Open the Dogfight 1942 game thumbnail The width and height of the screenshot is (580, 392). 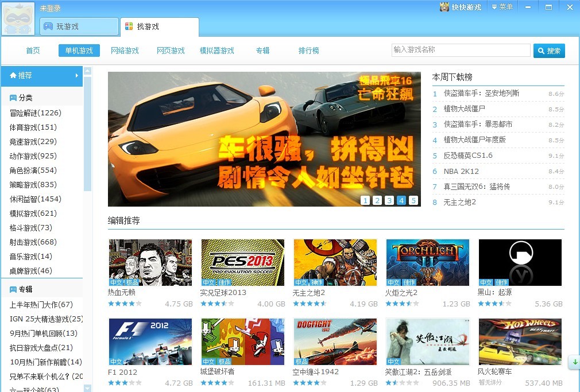pyautogui.click(x=335, y=341)
